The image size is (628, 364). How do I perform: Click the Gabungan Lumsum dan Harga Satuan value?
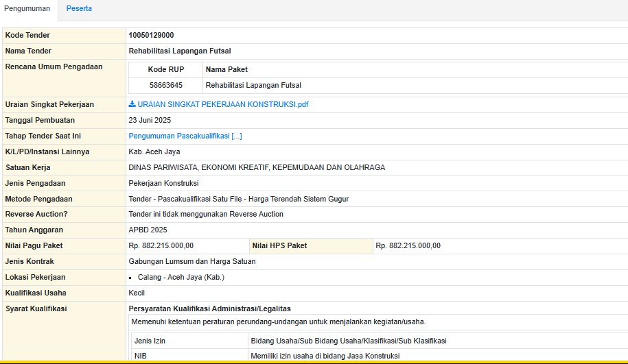pyautogui.click(x=192, y=261)
